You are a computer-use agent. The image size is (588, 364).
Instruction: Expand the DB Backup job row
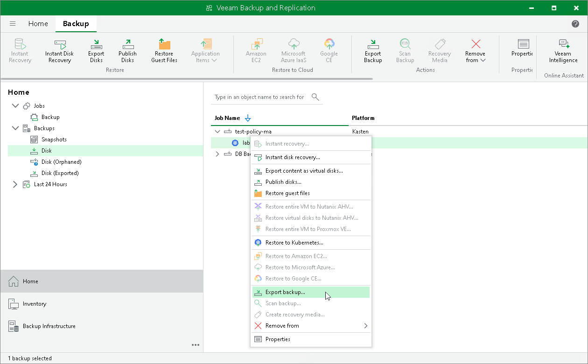(217, 154)
